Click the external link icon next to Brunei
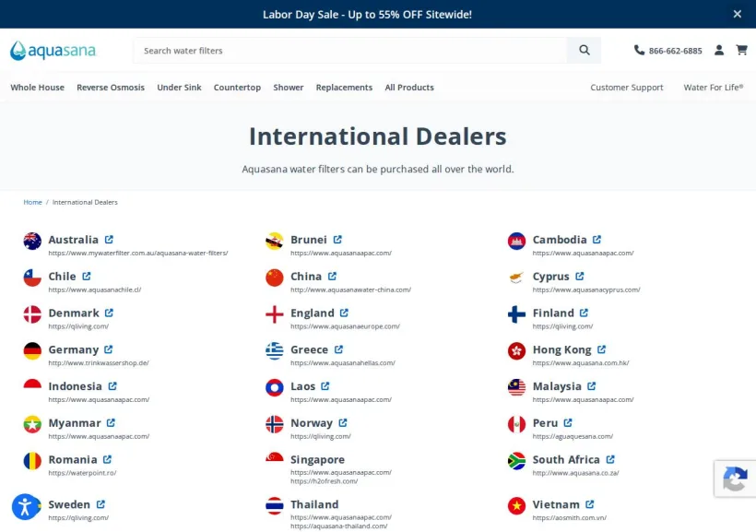This screenshot has height=532, width=756. coord(337,239)
